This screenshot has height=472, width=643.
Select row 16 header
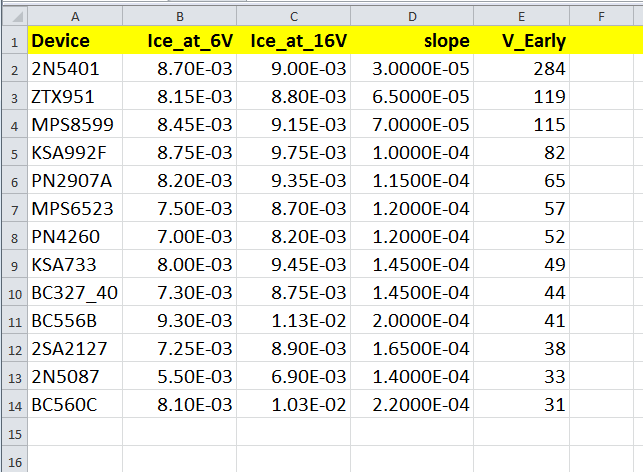tap(15, 460)
